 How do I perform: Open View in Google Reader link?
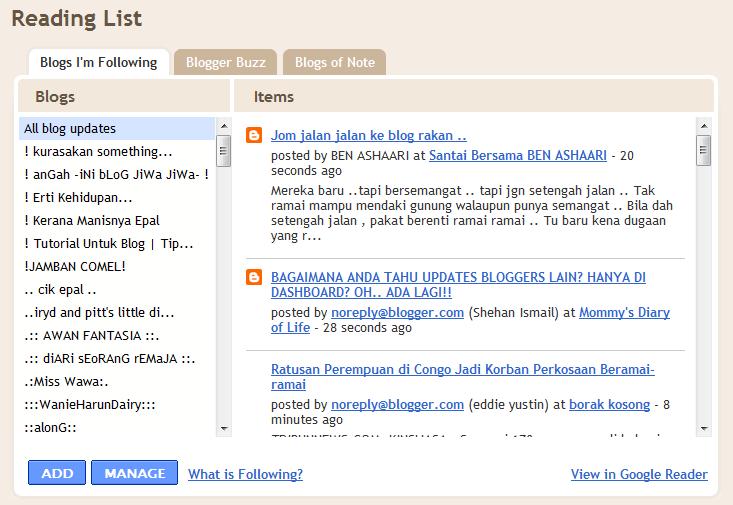[x=638, y=474]
